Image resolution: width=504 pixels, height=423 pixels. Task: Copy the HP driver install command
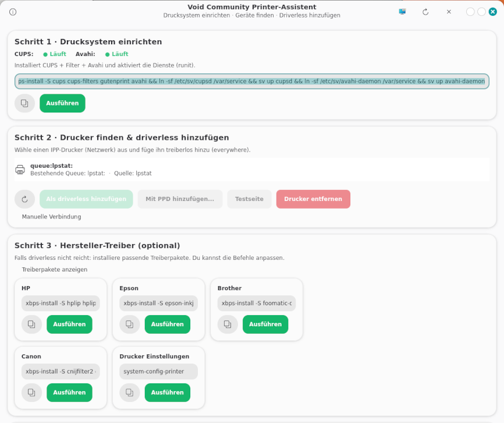click(31, 325)
